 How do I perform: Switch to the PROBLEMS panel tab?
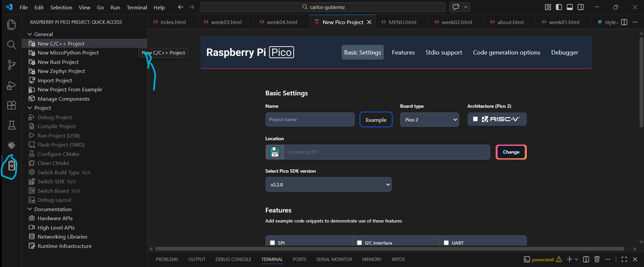[167, 259]
